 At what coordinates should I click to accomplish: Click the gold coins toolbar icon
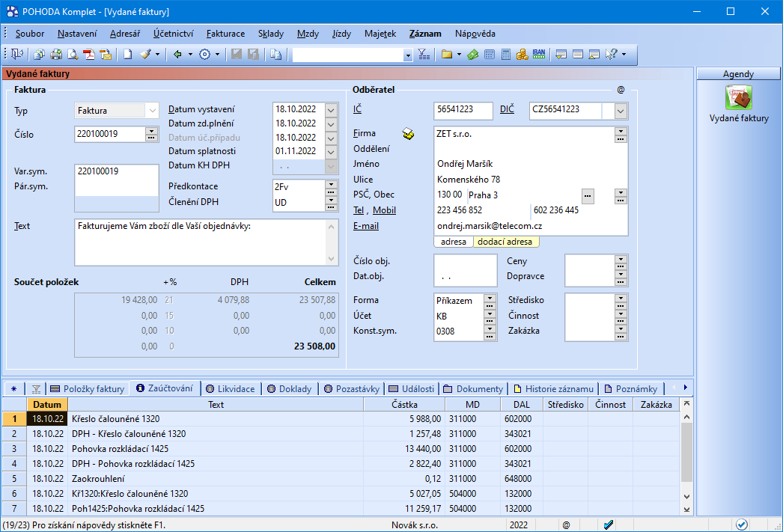pos(522,55)
